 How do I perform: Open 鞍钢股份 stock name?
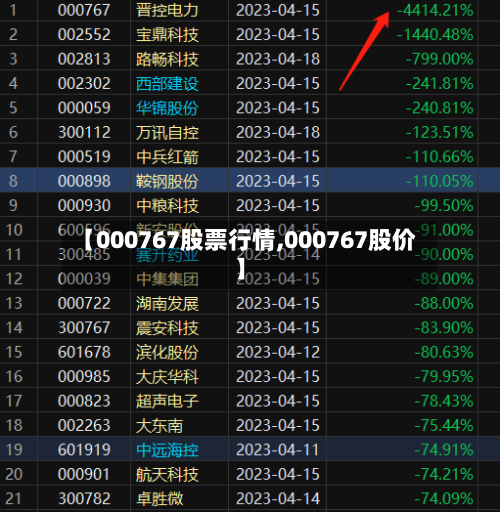(x=167, y=181)
